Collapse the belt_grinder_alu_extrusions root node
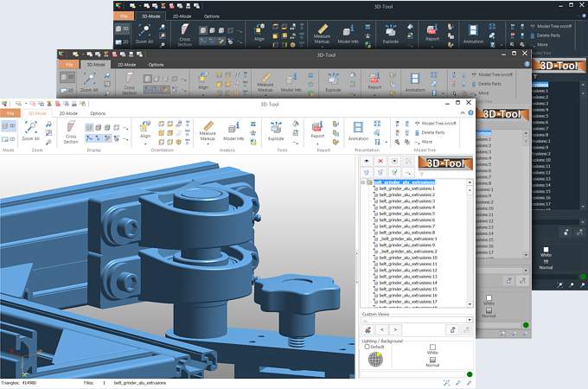 (x=364, y=182)
